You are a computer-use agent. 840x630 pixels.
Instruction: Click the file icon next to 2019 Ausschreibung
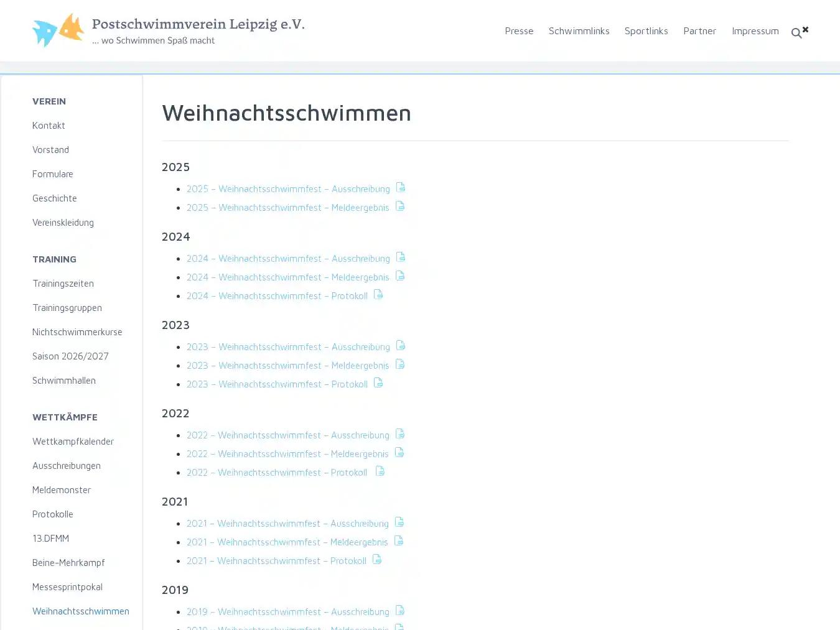pos(399,610)
